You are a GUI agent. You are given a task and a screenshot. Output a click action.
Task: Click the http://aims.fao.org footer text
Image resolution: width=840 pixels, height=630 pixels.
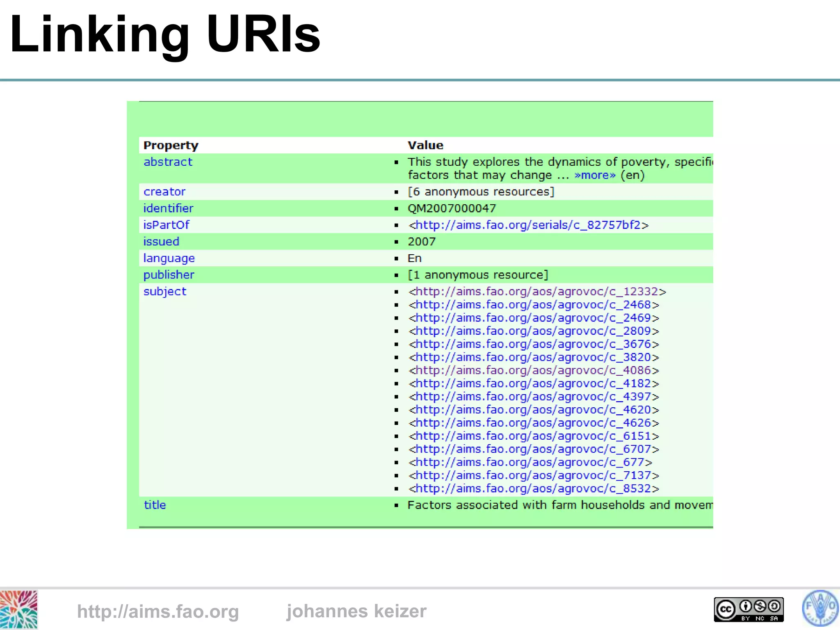point(158,612)
